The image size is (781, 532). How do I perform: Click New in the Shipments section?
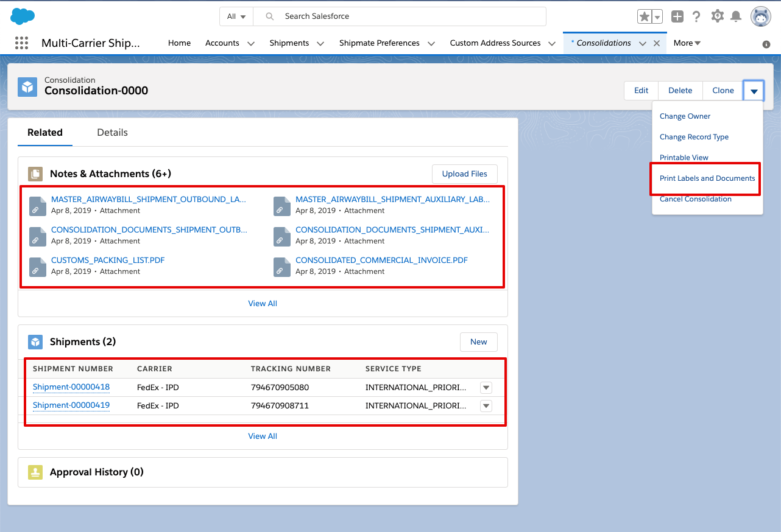(x=479, y=342)
